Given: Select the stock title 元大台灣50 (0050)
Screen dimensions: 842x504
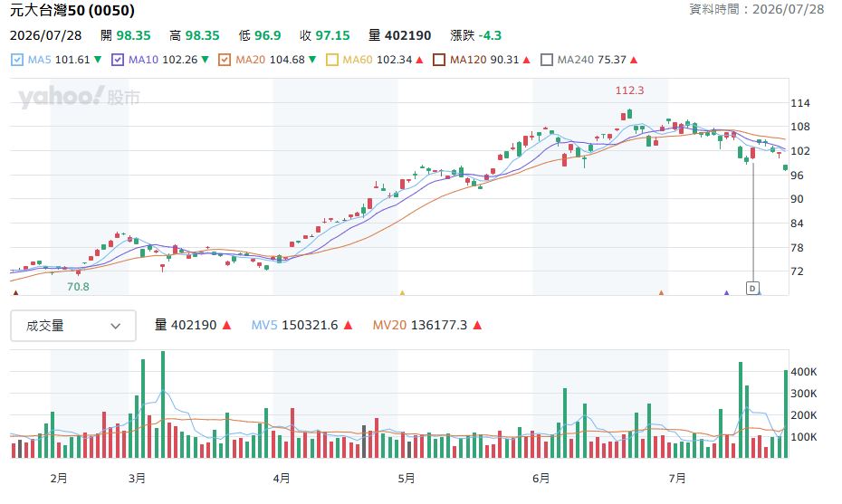Looking at the screenshot, I should 72,10.
